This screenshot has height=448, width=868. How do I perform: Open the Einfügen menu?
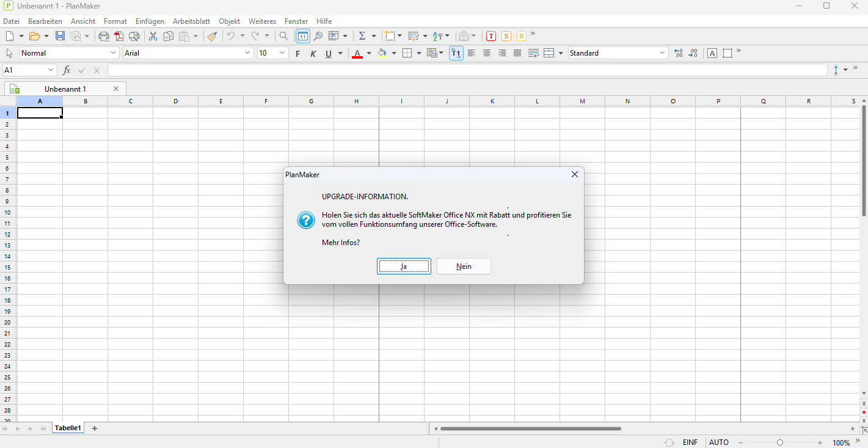[x=150, y=21]
